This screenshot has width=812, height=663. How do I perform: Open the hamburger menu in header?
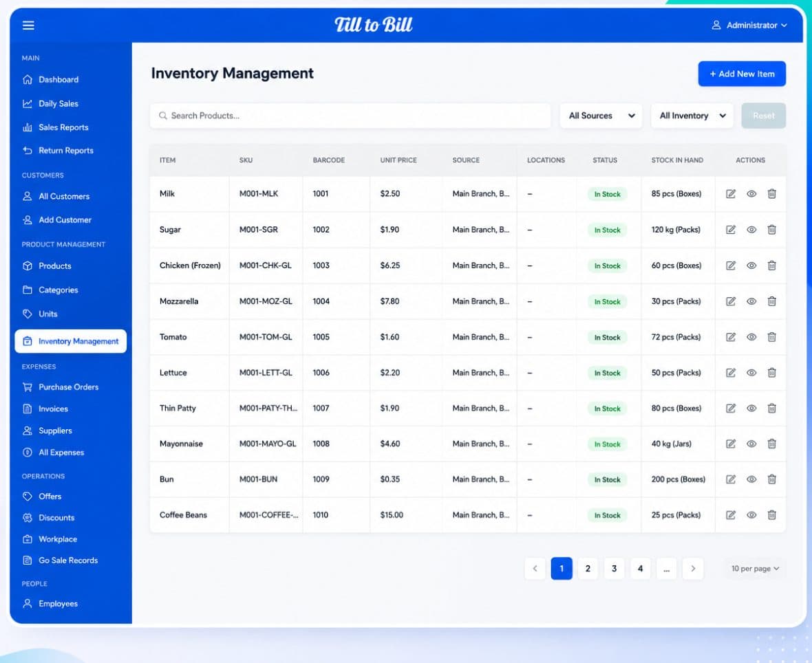[28, 25]
